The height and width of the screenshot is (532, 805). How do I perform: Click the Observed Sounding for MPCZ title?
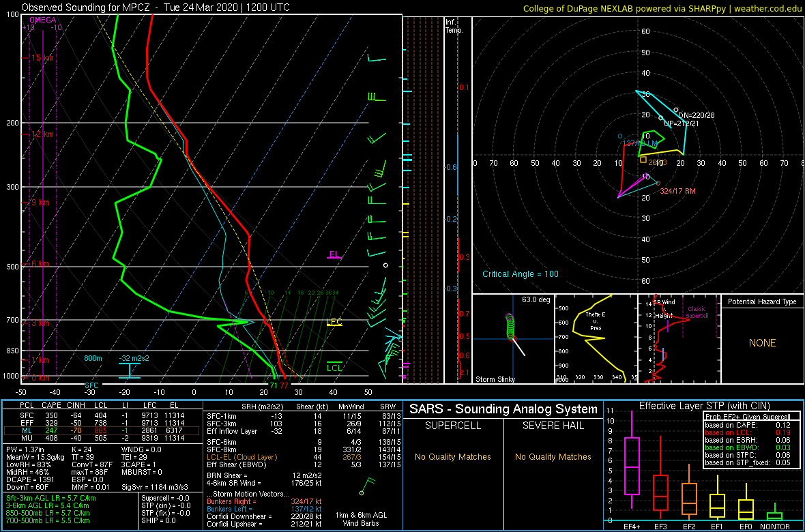(x=156, y=8)
